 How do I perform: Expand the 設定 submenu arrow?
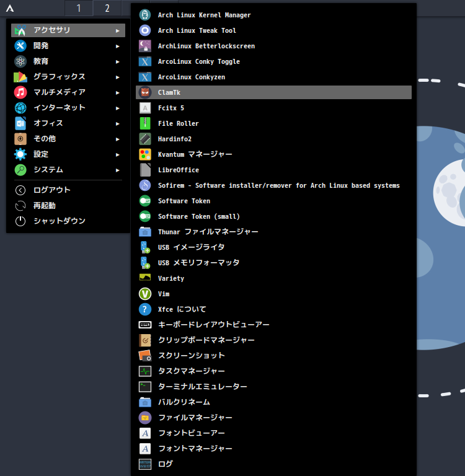(118, 154)
